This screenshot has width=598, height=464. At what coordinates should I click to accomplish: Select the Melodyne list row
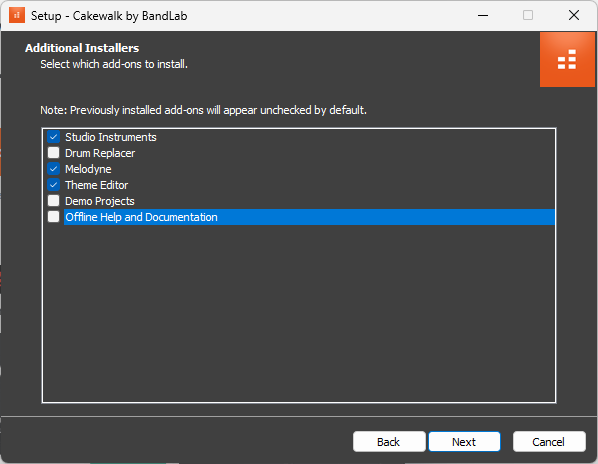click(299, 169)
